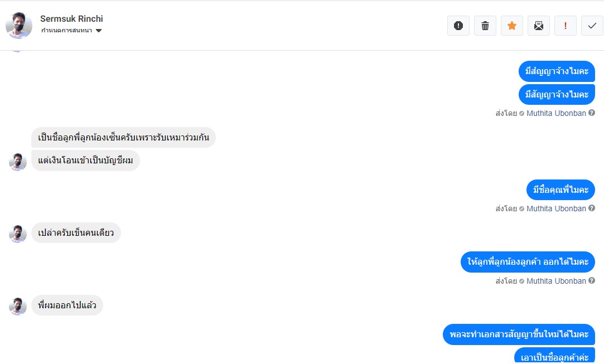Click Muthita Ubonban link under ให้ลูกพี่ลูกน้องลูกค้า ออกได้ไมคะ

(556, 281)
